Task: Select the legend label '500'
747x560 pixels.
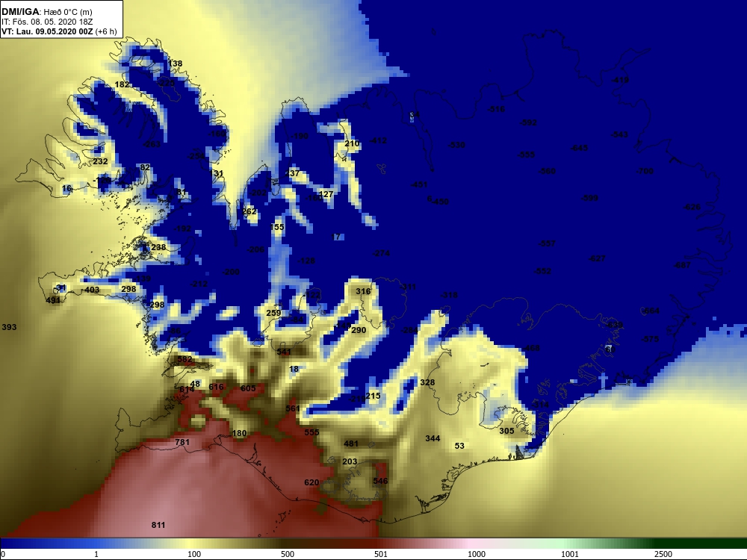Action: click(288, 554)
